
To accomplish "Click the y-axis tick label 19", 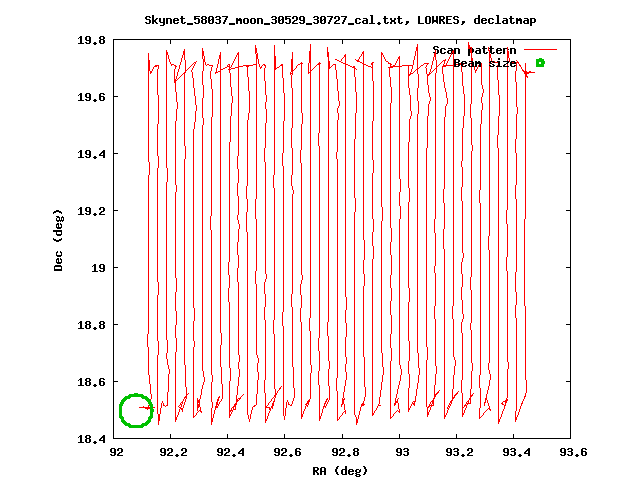I will click(98, 268).
